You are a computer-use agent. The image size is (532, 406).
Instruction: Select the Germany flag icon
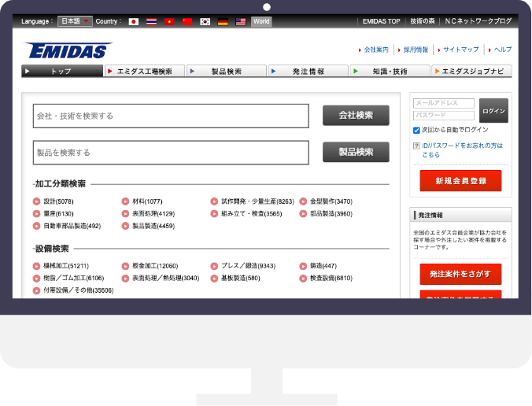[223, 21]
